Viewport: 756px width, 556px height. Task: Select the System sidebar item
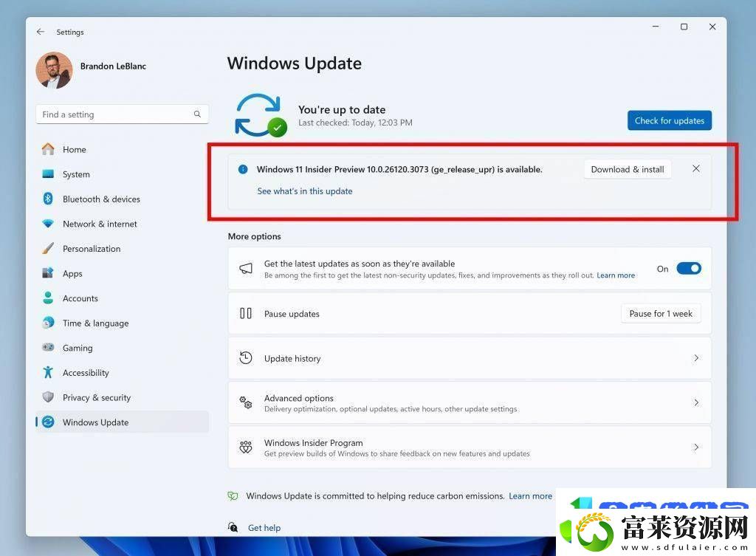[122, 174]
